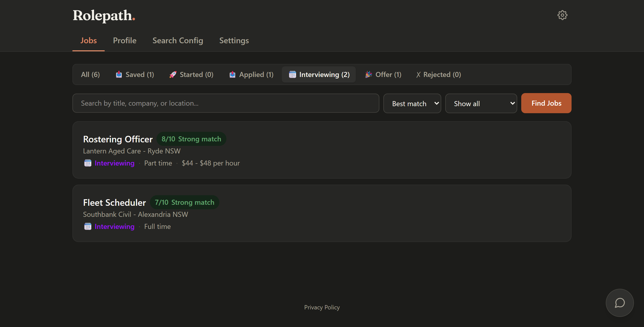Click Interviewing status on Rostering Officer
This screenshot has height=327, width=644.
(x=114, y=163)
